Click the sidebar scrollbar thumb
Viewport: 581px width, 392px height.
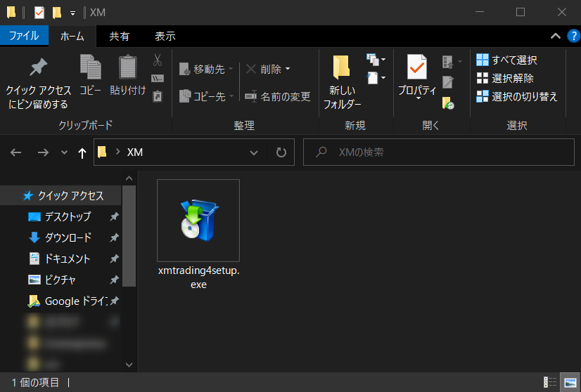(x=129, y=236)
